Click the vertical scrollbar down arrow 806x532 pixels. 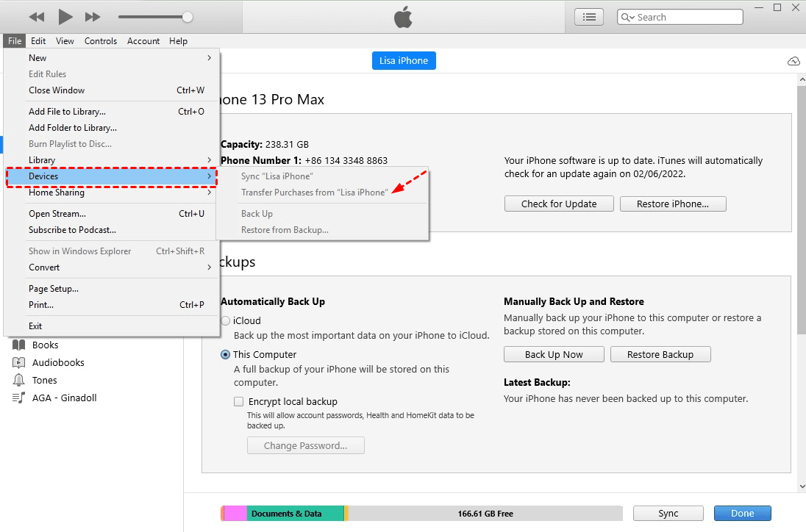point(802,486)
